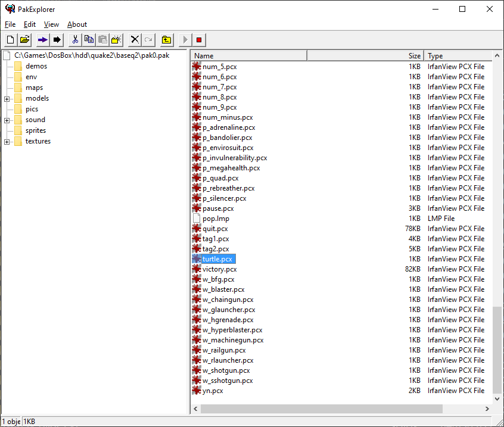Screen dimensions: 504x427
Task: Click the sound folder icon
Action: (18, 120)
